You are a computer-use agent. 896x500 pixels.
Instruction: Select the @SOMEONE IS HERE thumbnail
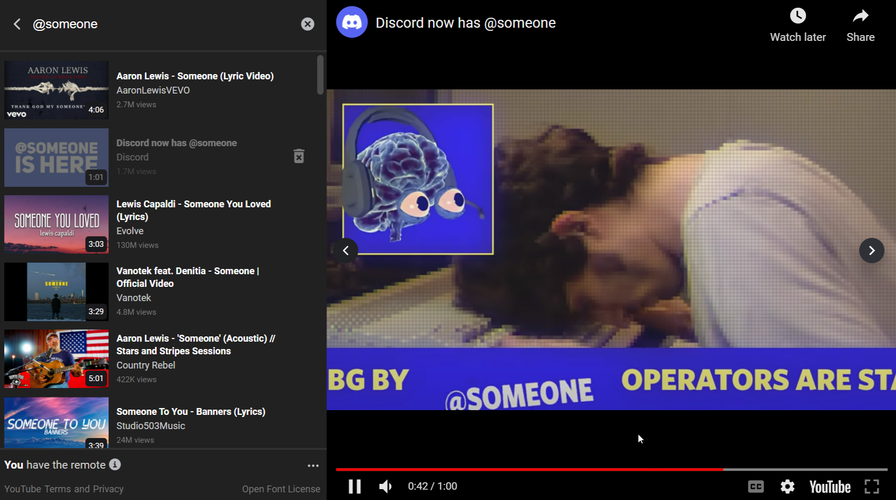pyautogui.click(x=56, y=157)
